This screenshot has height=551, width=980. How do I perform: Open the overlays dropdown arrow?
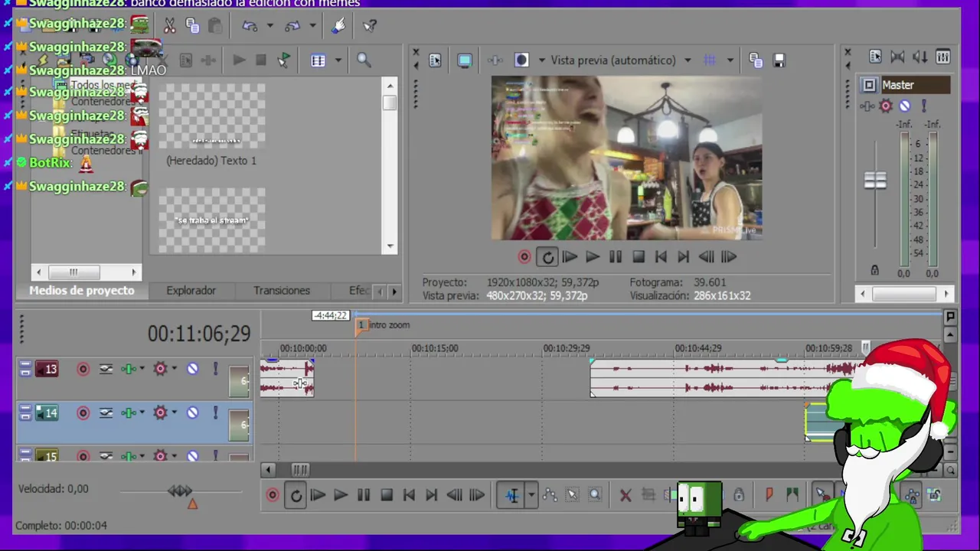coord(730,60)
